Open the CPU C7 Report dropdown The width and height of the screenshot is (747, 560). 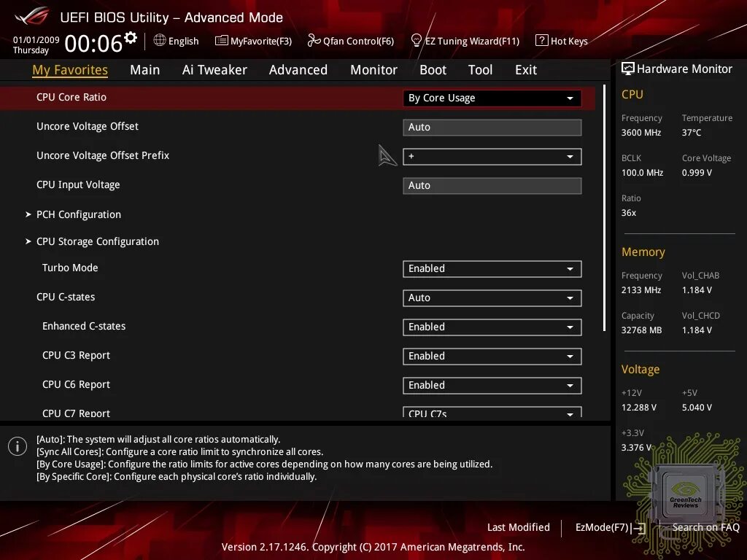(492, 412)
